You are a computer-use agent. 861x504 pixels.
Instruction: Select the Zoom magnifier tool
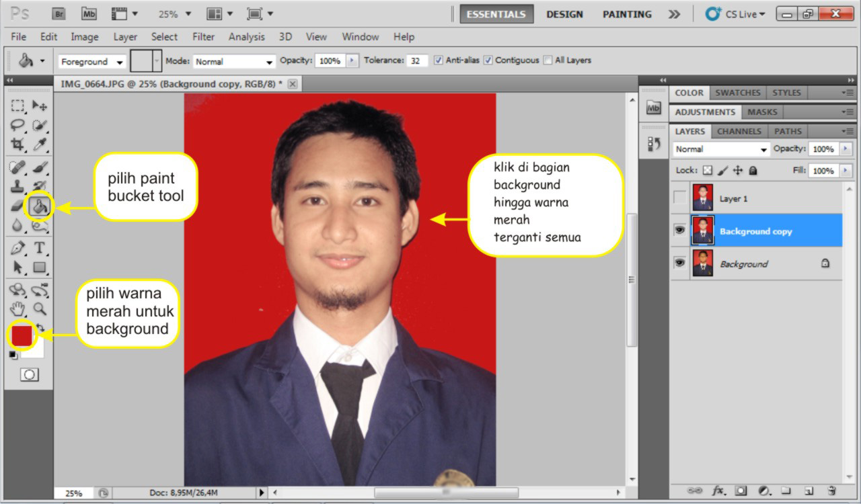click(x=40, y=309)
